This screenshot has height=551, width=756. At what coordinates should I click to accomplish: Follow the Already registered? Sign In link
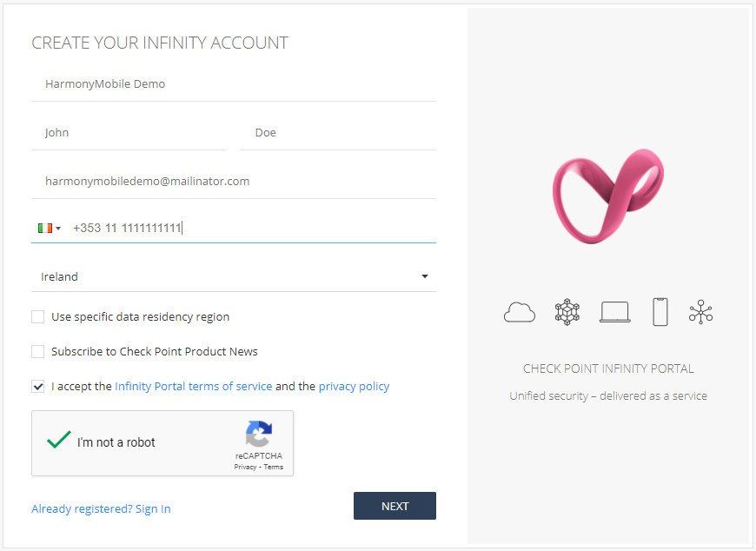(x=102, y=508)
